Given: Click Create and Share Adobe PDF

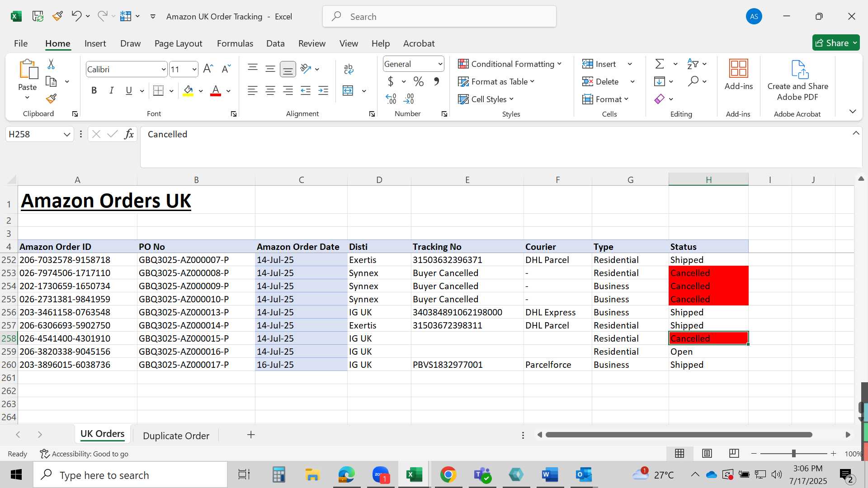Looking at the screenshot, I should coord(798,80).
